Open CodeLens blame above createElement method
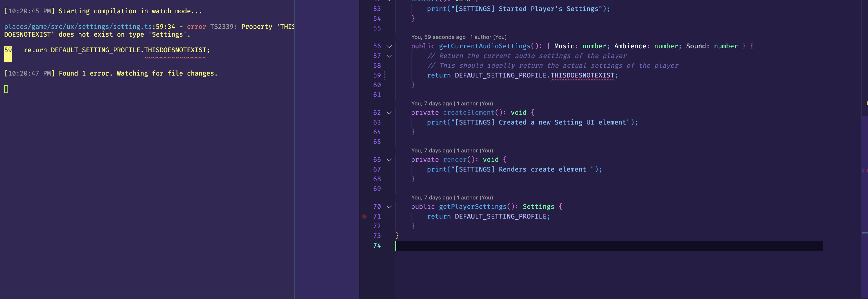868x299 pixels. pos(452,103)
